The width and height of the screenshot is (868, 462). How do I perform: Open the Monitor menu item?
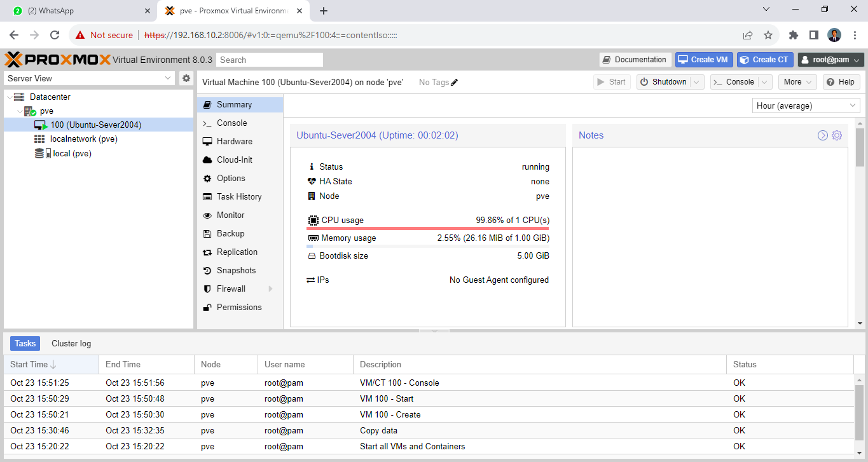(x=240, y=215)
